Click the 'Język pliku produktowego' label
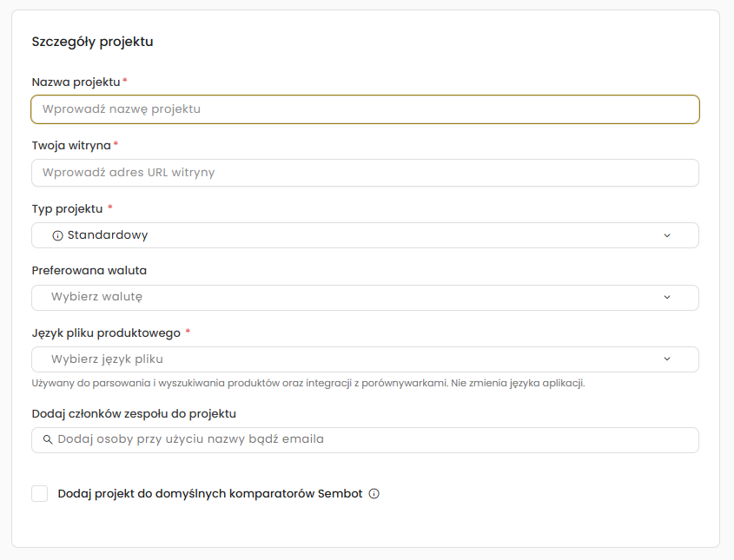The height and width of the screenshot is (560, 734). pos(106,333)
